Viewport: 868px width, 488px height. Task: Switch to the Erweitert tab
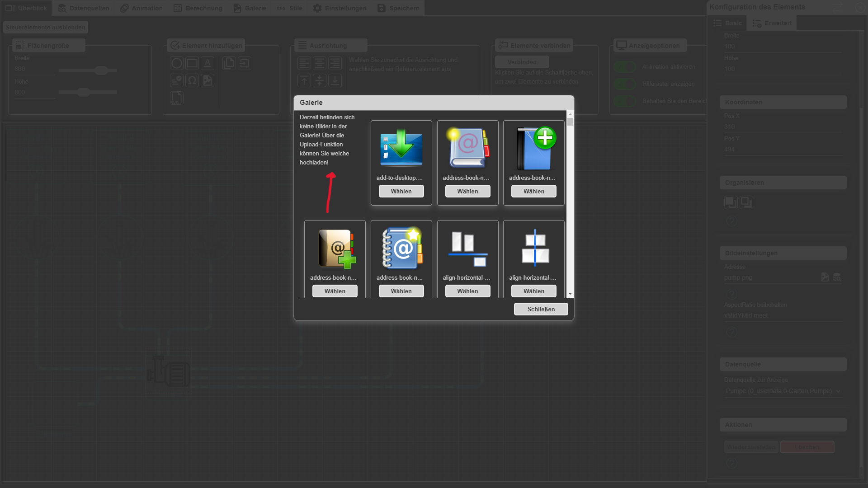point(772,23)
